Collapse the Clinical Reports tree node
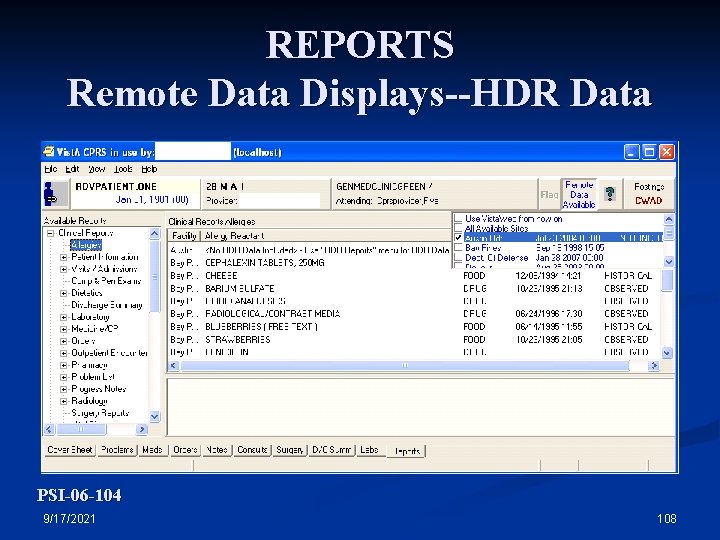The image size is (720, 540). [x=50, y=233]
